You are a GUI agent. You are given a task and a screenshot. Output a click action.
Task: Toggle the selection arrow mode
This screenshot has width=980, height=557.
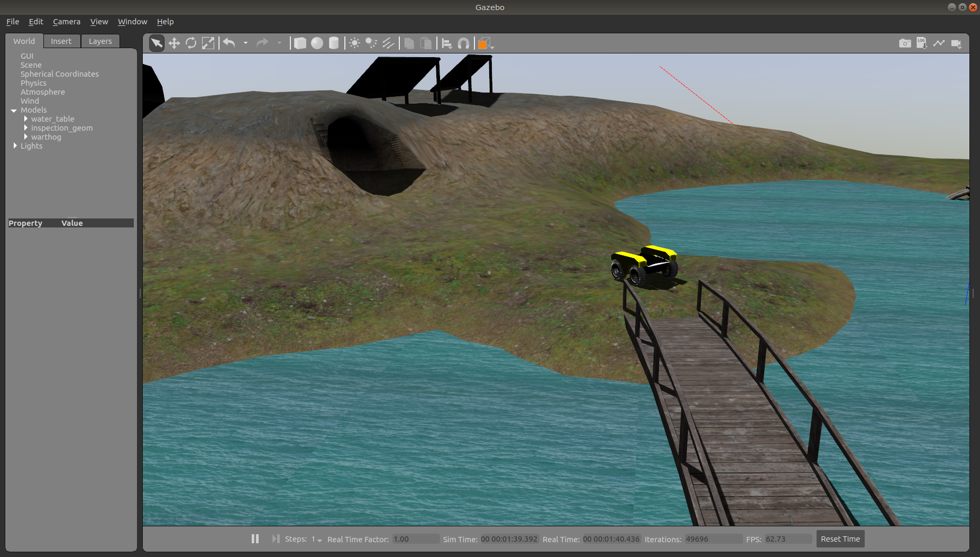[x=157, y=43]
